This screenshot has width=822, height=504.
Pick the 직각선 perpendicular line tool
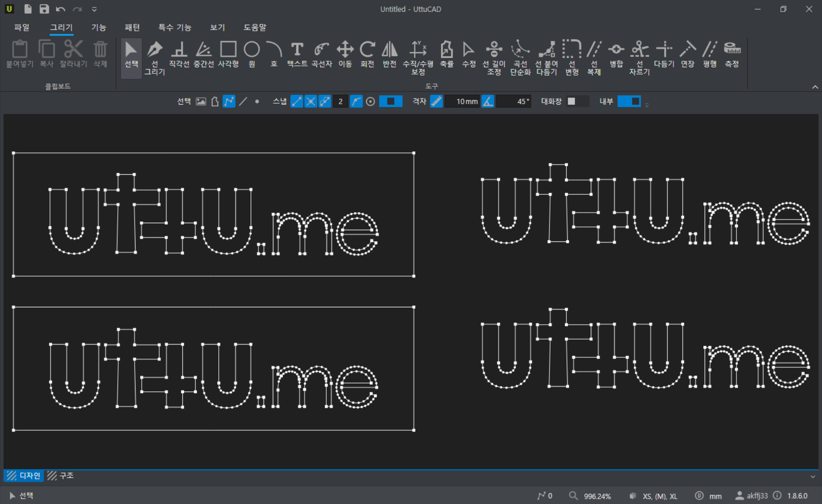point(179,55)
